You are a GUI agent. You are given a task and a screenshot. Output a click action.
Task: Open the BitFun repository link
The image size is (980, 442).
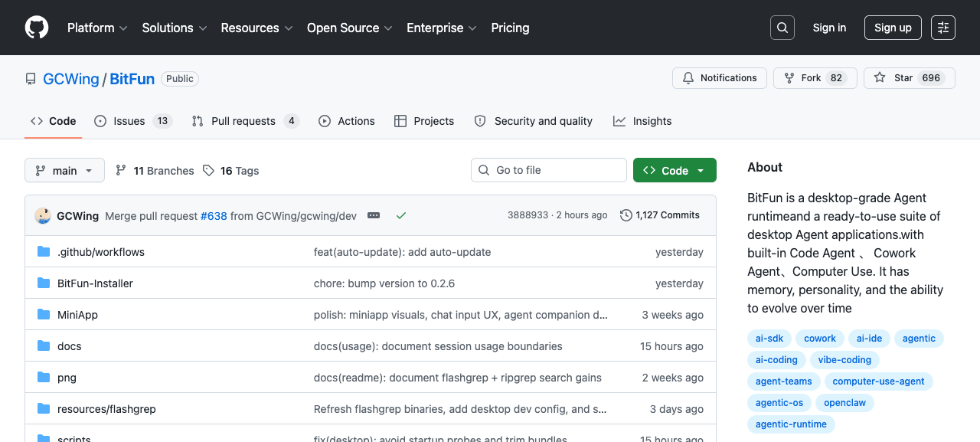click(x=132, y=79)
